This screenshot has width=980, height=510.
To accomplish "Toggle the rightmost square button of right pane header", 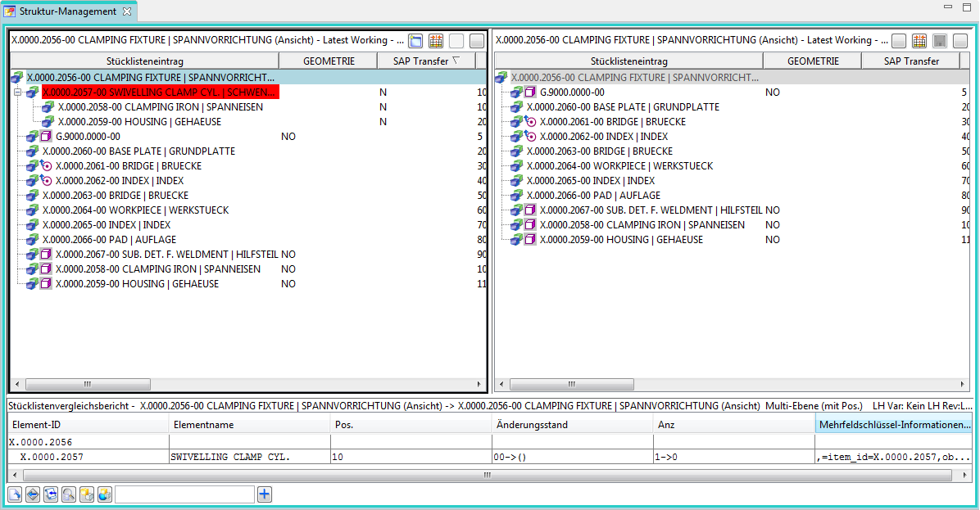I will pos(960,41).
